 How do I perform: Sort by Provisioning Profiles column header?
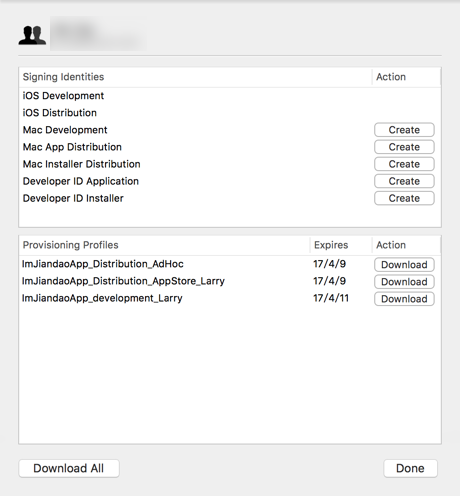[165, 245]
